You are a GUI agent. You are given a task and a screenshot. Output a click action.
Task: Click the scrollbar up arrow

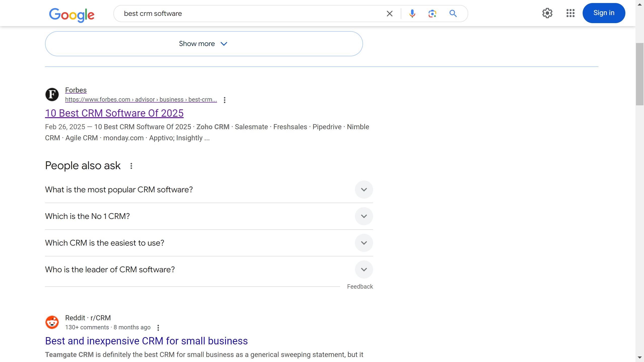[640, 5]
